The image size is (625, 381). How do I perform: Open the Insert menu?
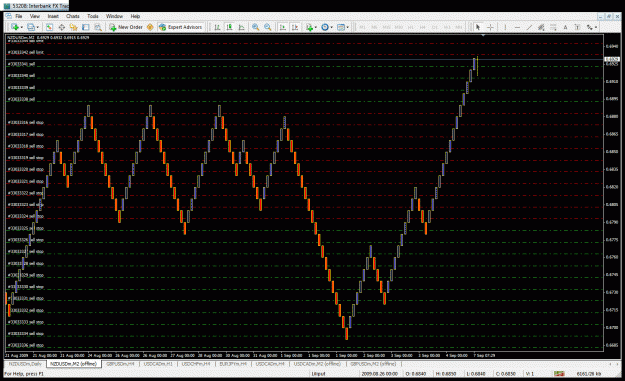click(53, 16)
